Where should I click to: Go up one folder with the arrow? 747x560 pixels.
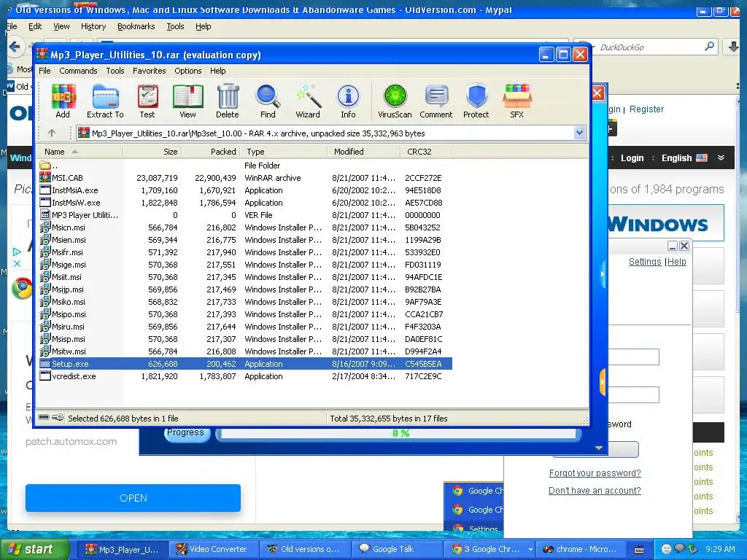52,133
